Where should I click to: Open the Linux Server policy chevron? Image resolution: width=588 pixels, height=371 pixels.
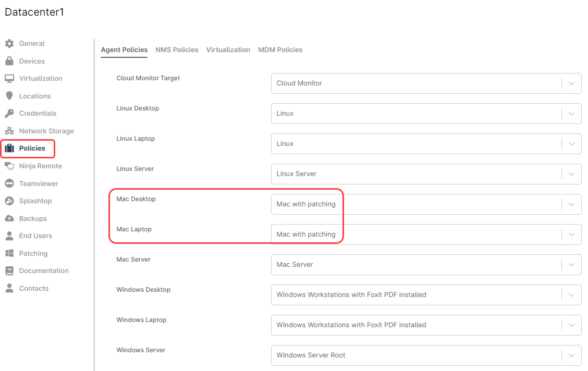[x=571, y=174]
